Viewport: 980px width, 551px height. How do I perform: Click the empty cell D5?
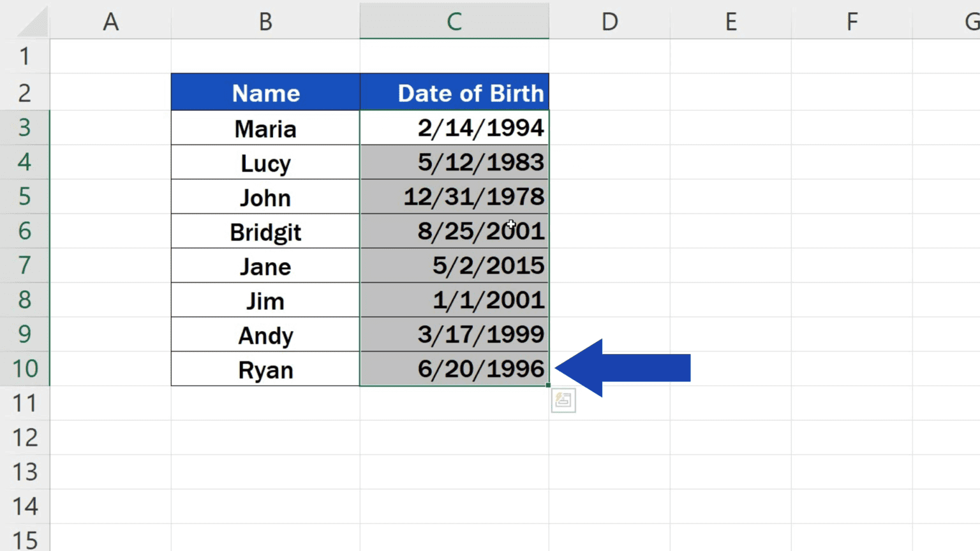pos(609,196)
